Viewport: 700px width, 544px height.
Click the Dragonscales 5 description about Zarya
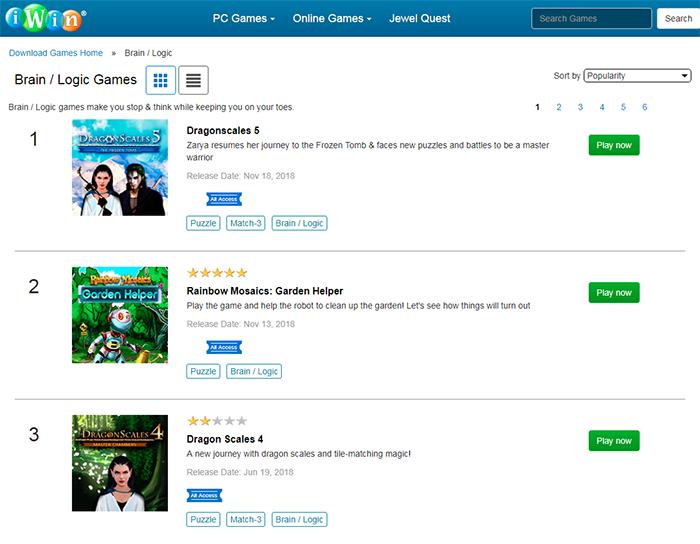pos(368,151)
